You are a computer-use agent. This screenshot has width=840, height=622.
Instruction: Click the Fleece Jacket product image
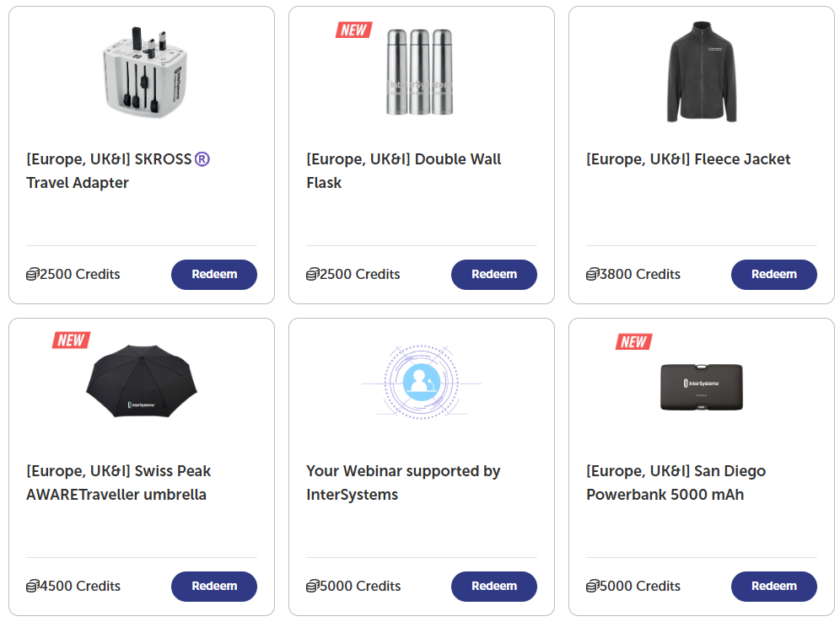701,72
